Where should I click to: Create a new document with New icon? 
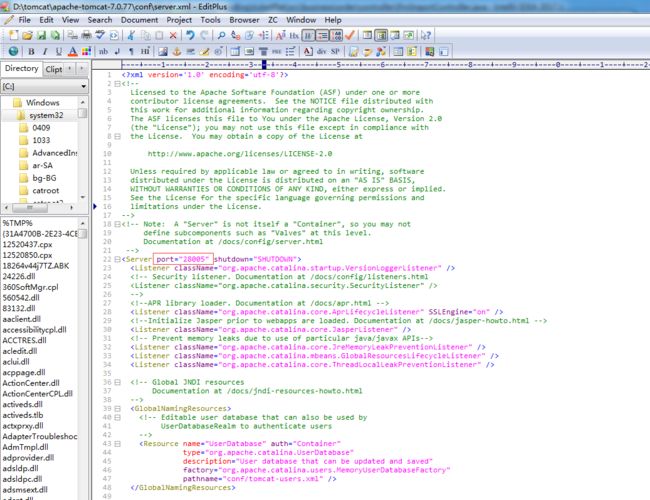(x=13, y=35)
